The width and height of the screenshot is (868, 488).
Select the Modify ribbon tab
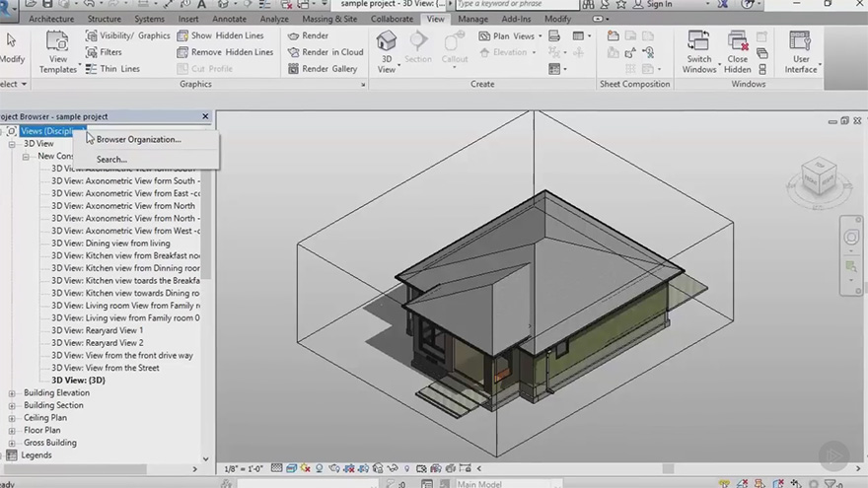click(557, 19)
